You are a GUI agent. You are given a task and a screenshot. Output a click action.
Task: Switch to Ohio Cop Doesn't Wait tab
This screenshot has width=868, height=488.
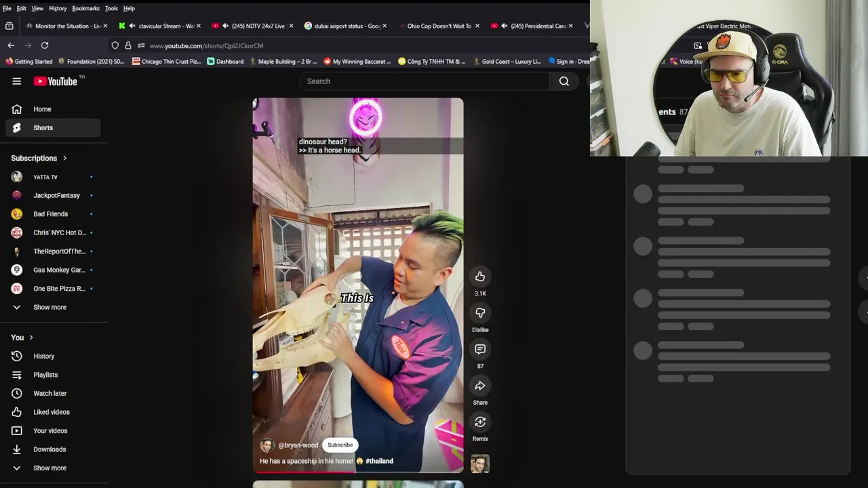click(439, 26)
